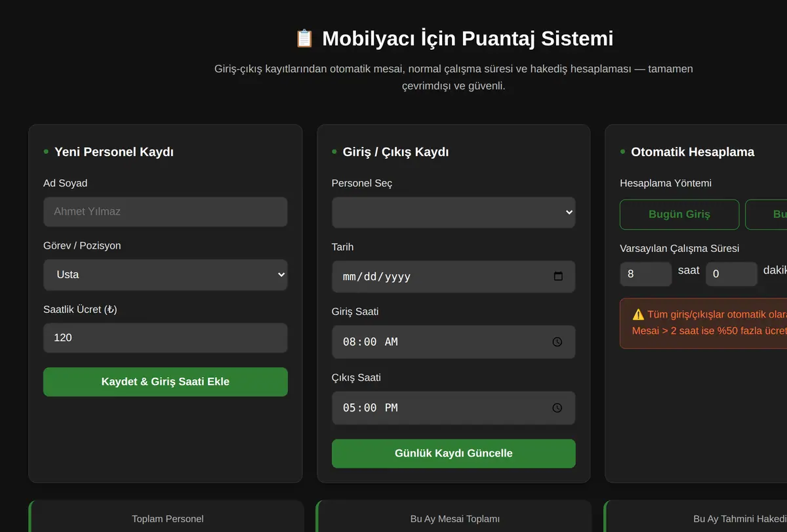Focus the Ad Soyad name field
This screenshot has height=532, width=787.
click(x=165, y=212)
